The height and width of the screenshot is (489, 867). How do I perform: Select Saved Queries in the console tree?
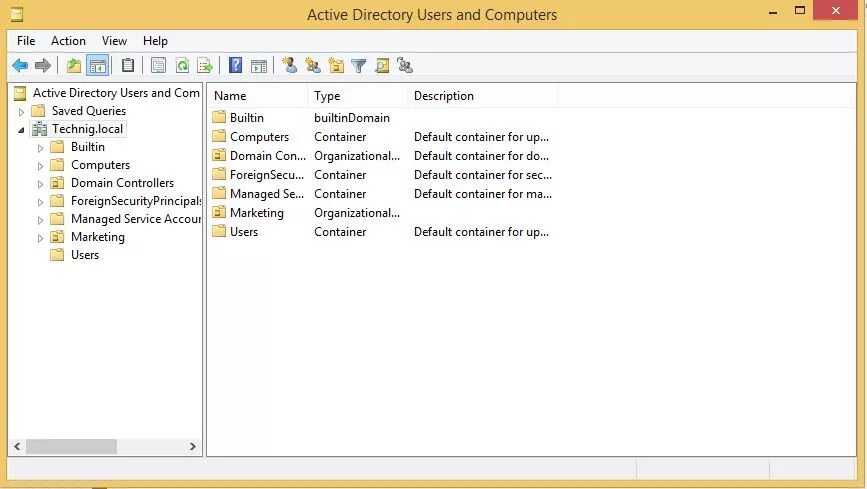89,111
